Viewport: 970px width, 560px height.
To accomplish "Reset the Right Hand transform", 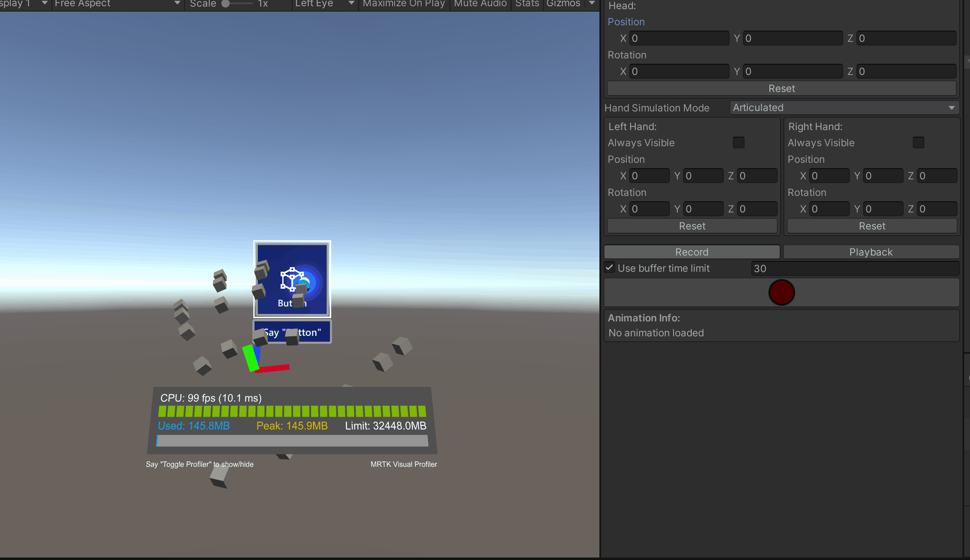I will click(x=872, y=226).
